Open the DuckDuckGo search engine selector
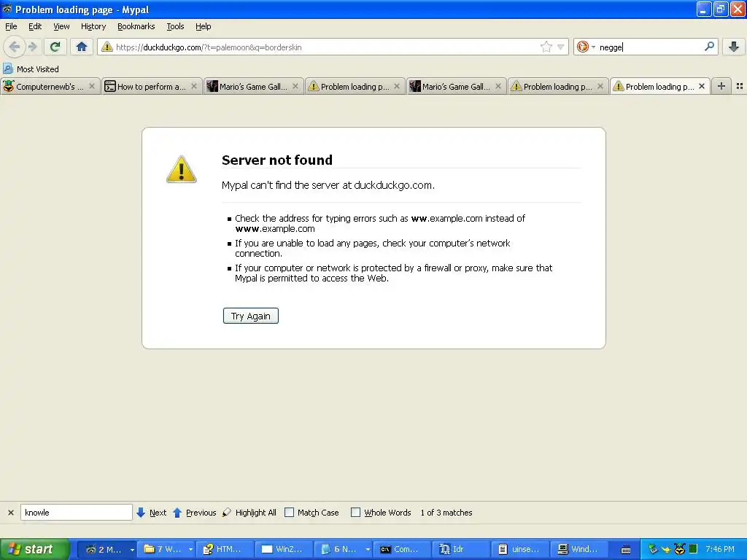The image size is (747, 560). [586, 47]
